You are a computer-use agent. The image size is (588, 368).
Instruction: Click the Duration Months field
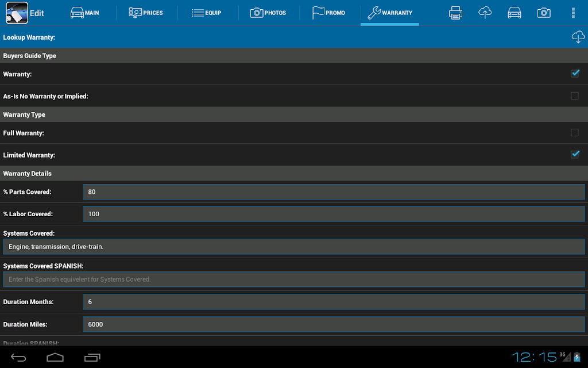[x=334, y=302]
